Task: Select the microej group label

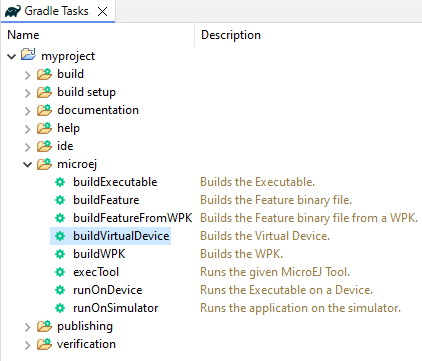Action: [x=77, y=164]
